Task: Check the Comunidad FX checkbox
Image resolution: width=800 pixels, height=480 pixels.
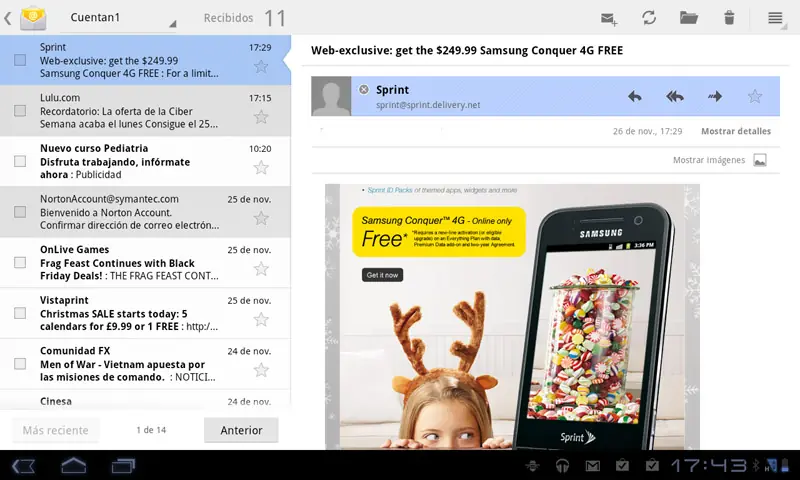Action: pos(20,363)
